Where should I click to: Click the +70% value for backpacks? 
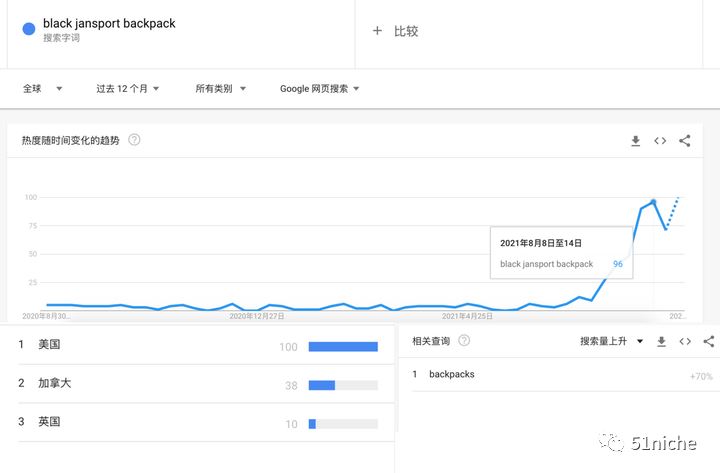(701, 377)
